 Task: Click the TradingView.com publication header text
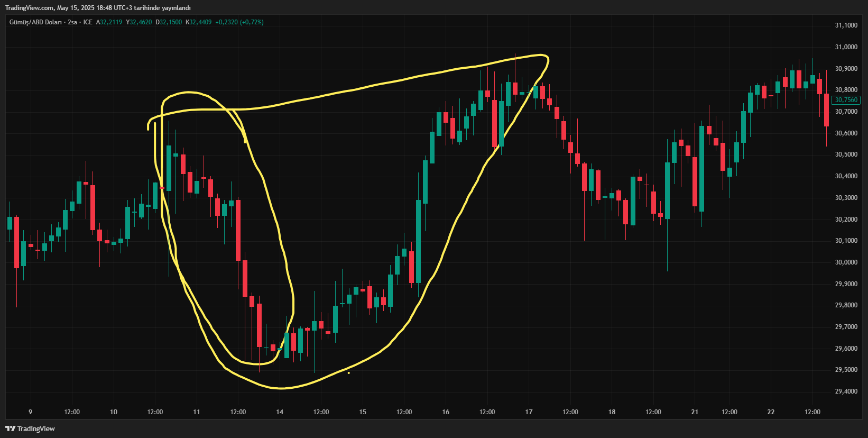(x=98, y=8)
